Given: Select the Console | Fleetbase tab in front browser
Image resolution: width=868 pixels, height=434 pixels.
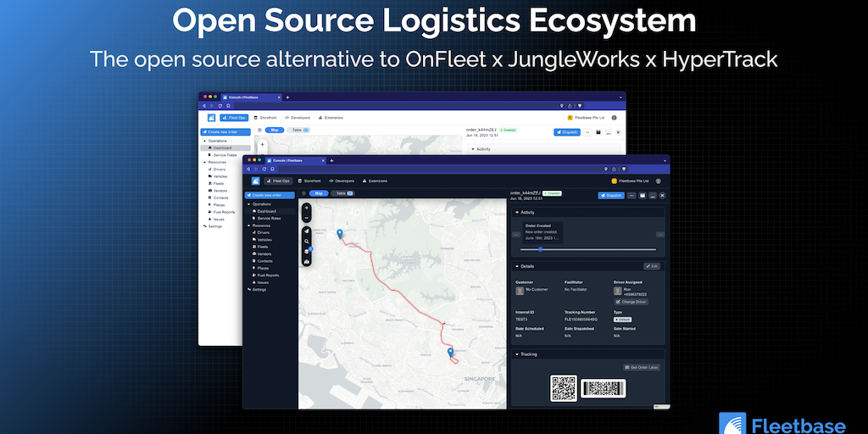Looking at the screenshot, I should pyautogui.click(x=294, y=160).
